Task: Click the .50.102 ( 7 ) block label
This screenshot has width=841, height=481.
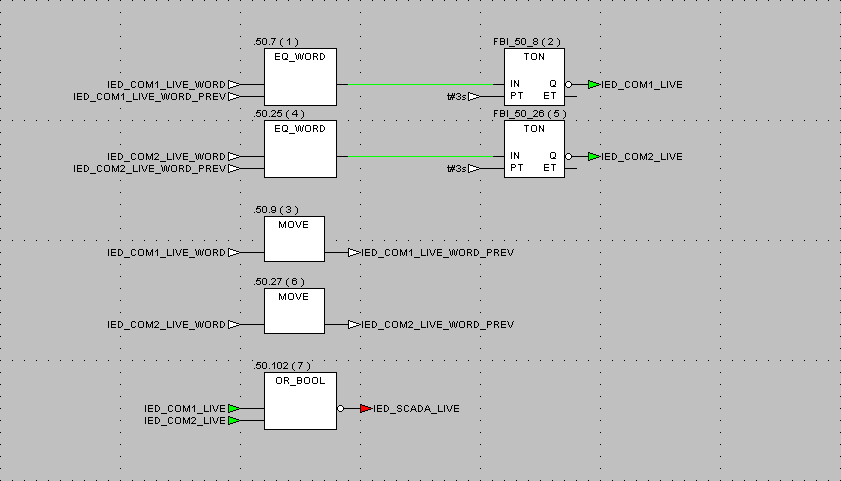Action: coord(282,366)
